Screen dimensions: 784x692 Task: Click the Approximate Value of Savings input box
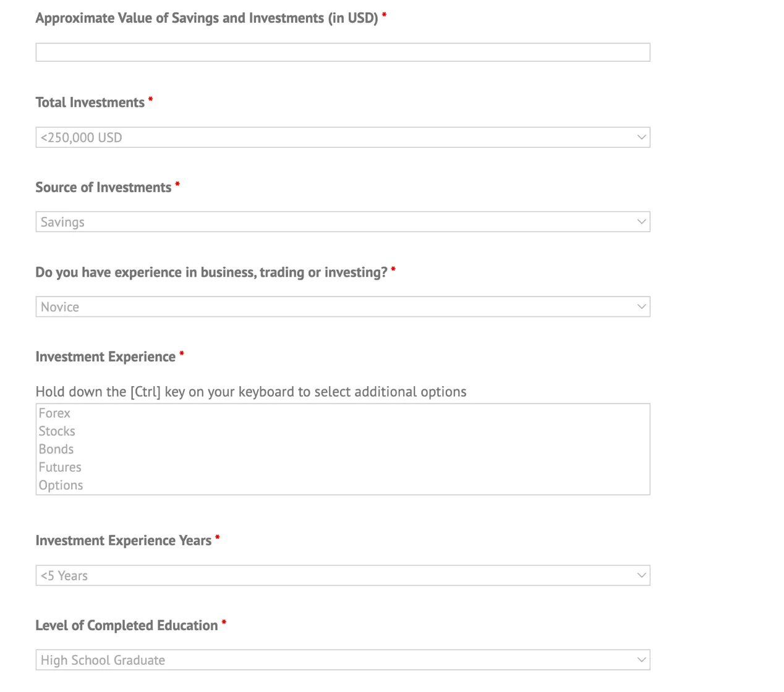click(x=343, y=52)
